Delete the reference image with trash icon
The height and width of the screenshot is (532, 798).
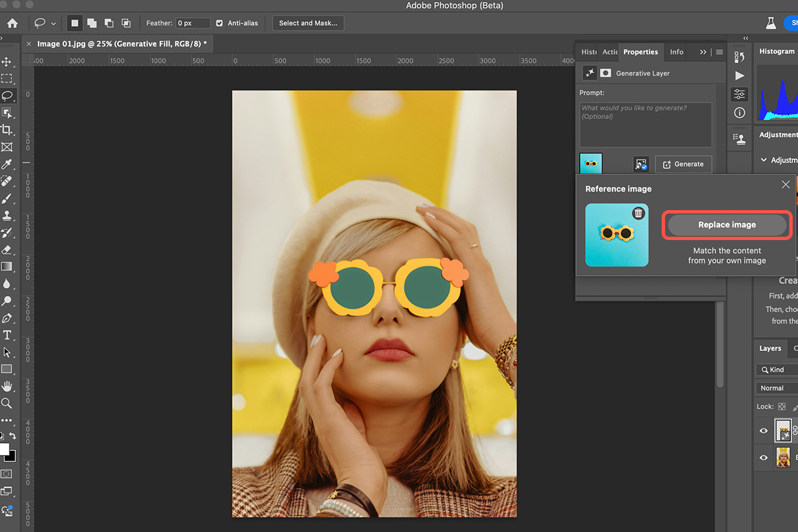pos(638,213)
